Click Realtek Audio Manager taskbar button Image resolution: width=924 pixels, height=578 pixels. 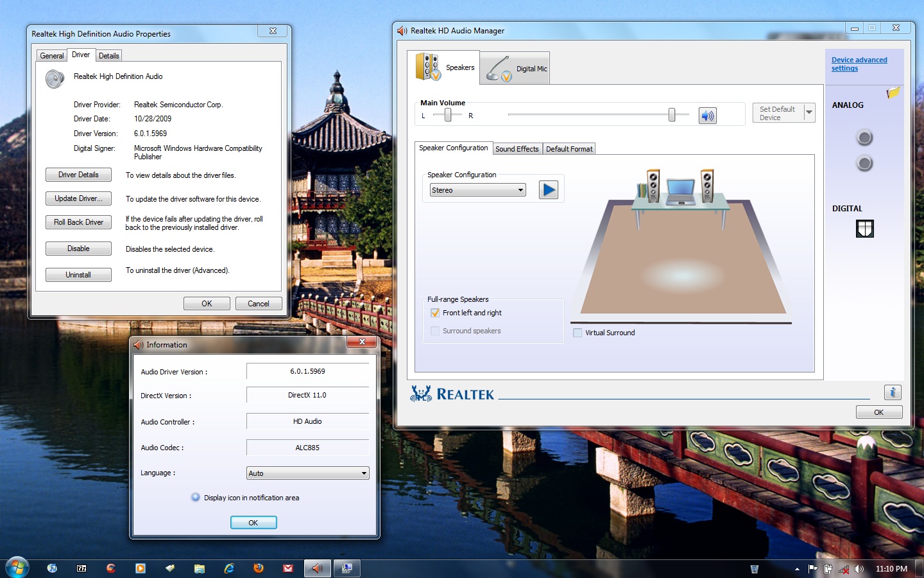point(317,568)
